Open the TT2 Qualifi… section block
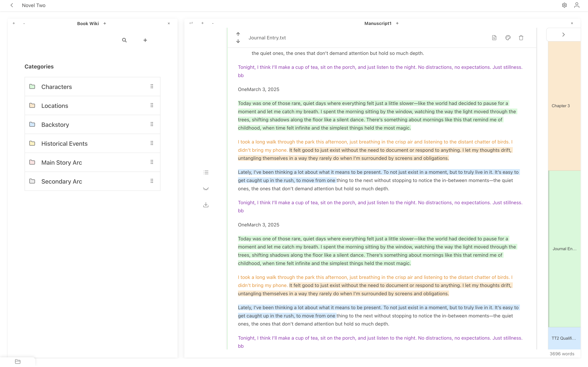The width and height of the screenshot is (588, 367). 564,338
